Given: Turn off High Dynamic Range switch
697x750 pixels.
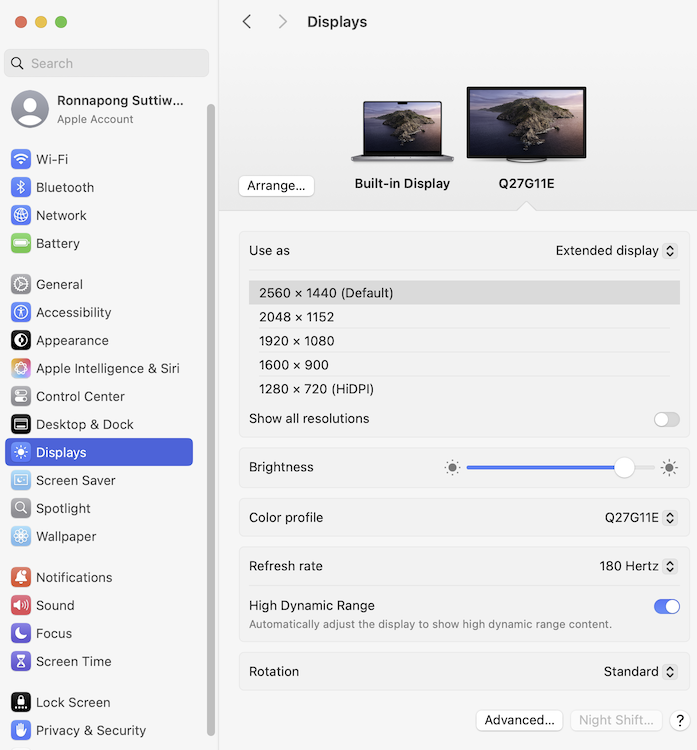Looking at the screenshot, I should [666, 607].
